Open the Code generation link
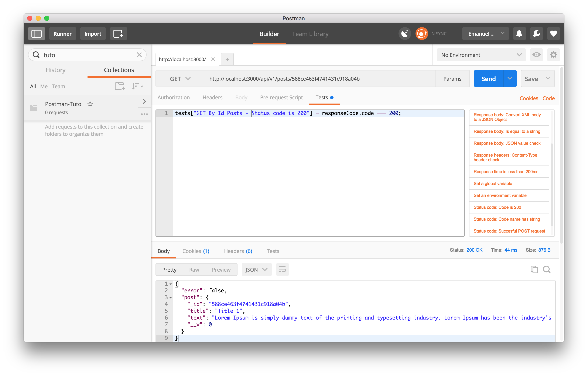The height and width of the screenshot is (376, 588). [548, 98]
